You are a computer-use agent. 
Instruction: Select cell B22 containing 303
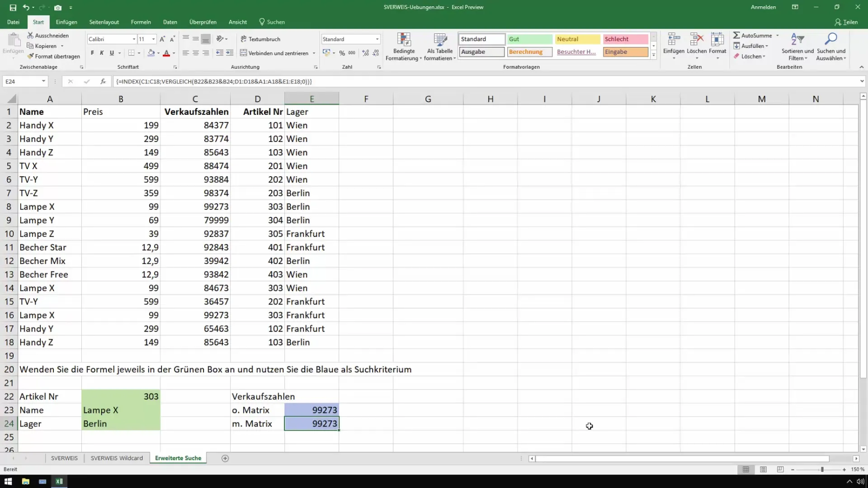tap(121, 396)
